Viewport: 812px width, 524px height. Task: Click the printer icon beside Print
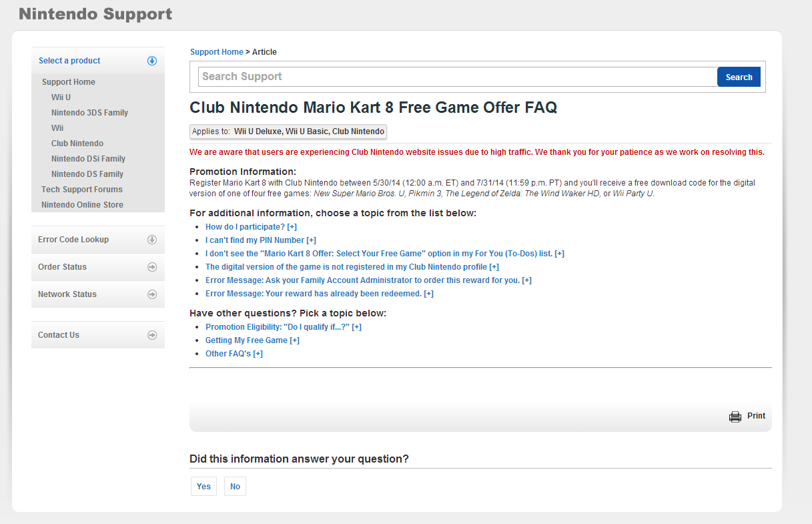735,417
